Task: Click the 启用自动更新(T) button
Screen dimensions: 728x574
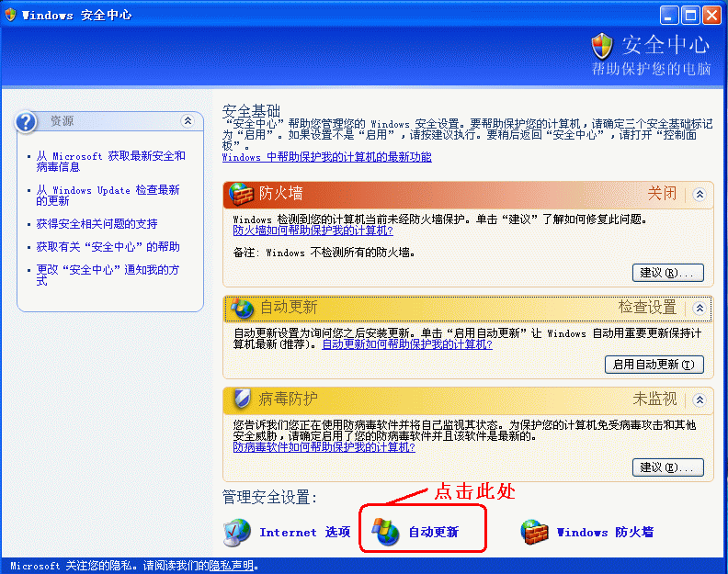Action: 654,365
